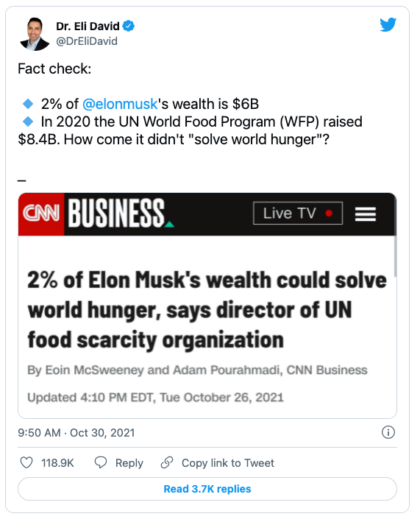Click the scrollbar in the CNN screenshot

(x=395, y=255)
